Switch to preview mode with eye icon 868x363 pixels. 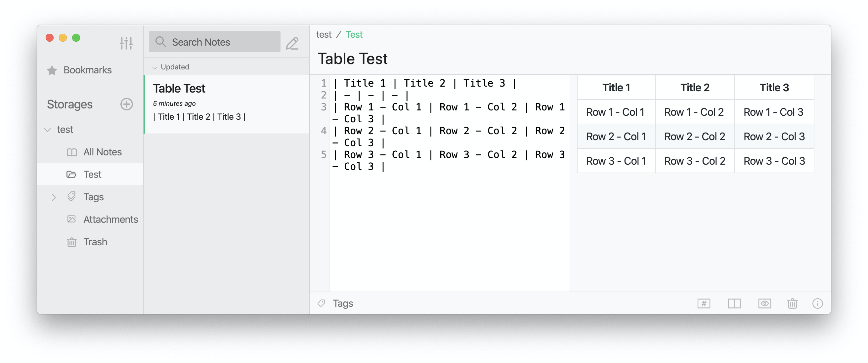coord(764,303)
